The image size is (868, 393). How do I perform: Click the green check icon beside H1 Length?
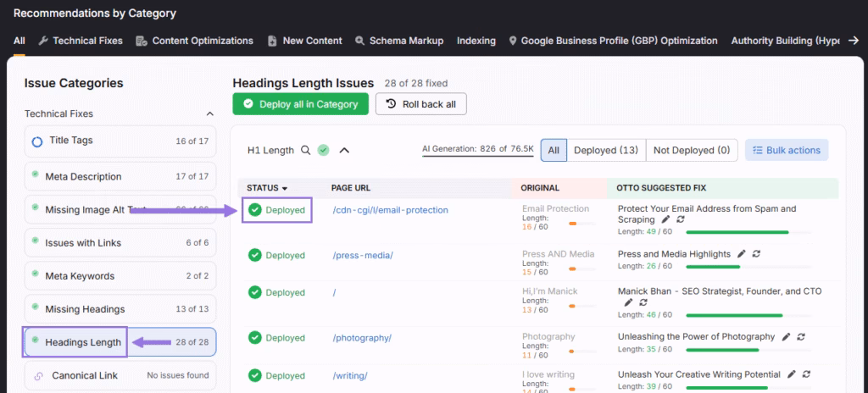[323, 150]
